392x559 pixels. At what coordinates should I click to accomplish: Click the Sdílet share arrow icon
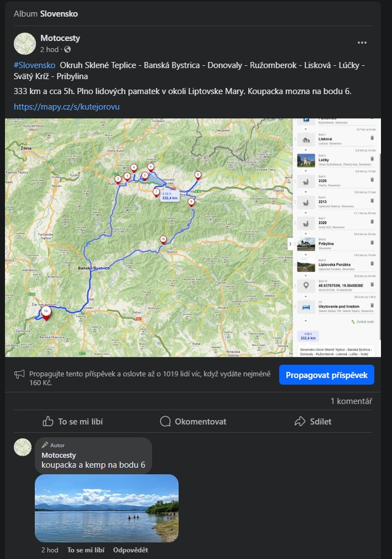point(300,421)
